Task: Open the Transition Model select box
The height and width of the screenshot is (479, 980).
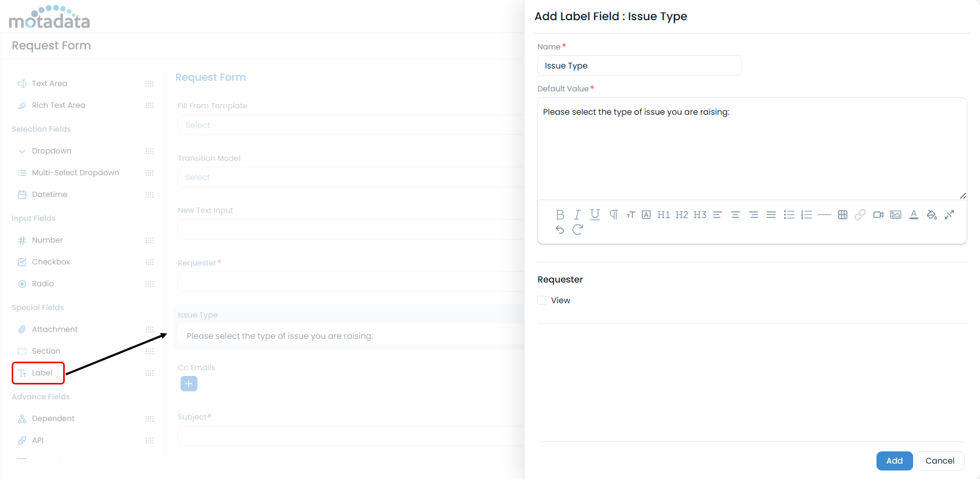Action: [x=350, y=177]
